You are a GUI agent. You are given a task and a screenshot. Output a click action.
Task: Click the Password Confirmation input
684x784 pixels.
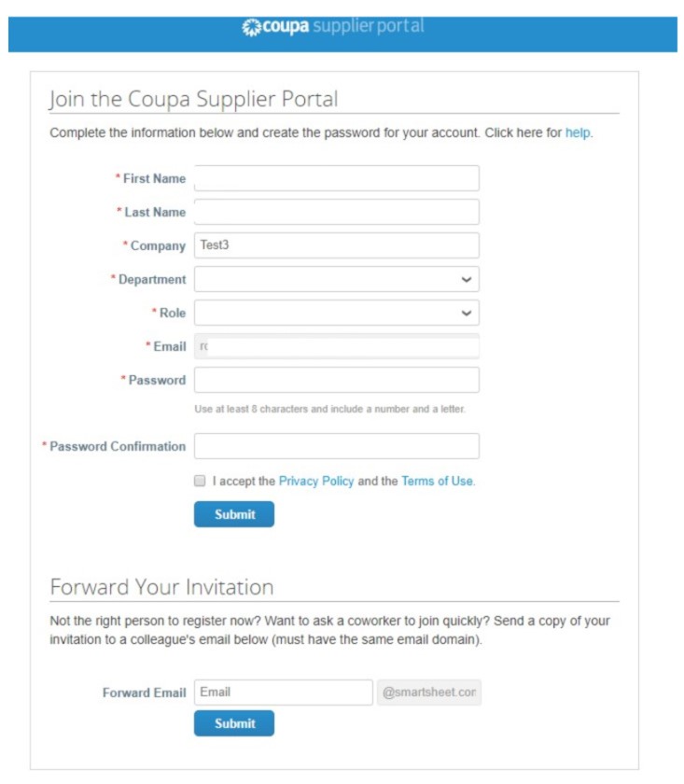[x=336, y=446]
